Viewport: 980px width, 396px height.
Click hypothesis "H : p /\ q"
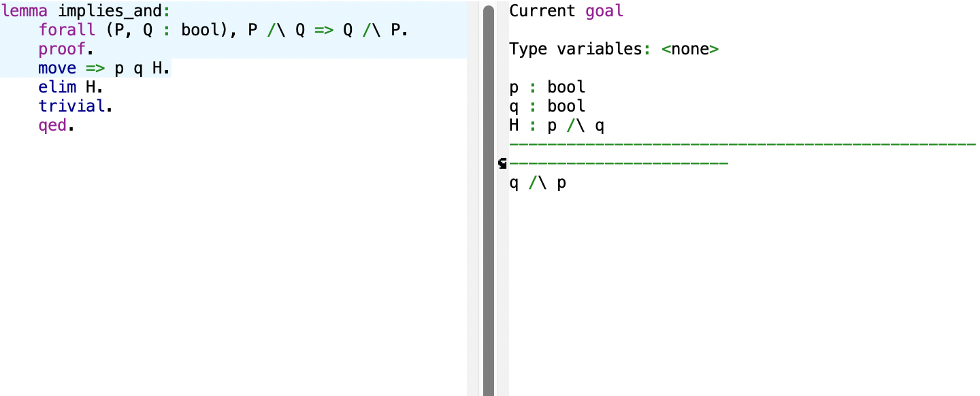coord(557,126)
